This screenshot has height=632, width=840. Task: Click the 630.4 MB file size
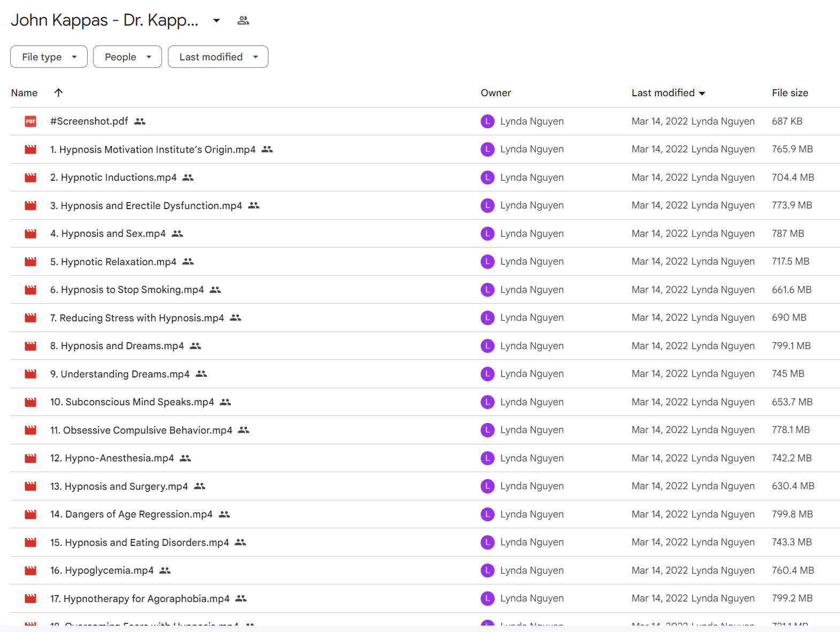793,486
